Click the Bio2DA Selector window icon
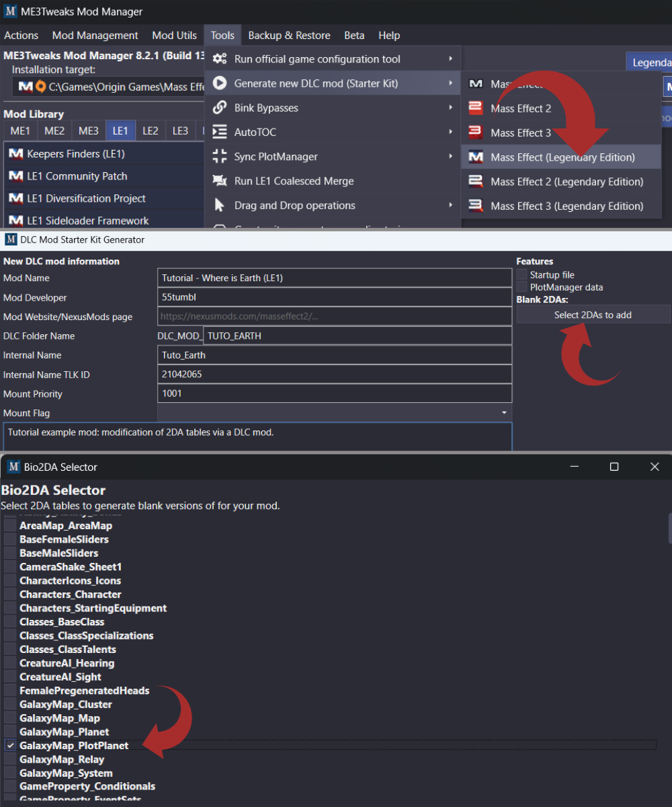Viewport: 672px width, 807px height. point(13,467)
